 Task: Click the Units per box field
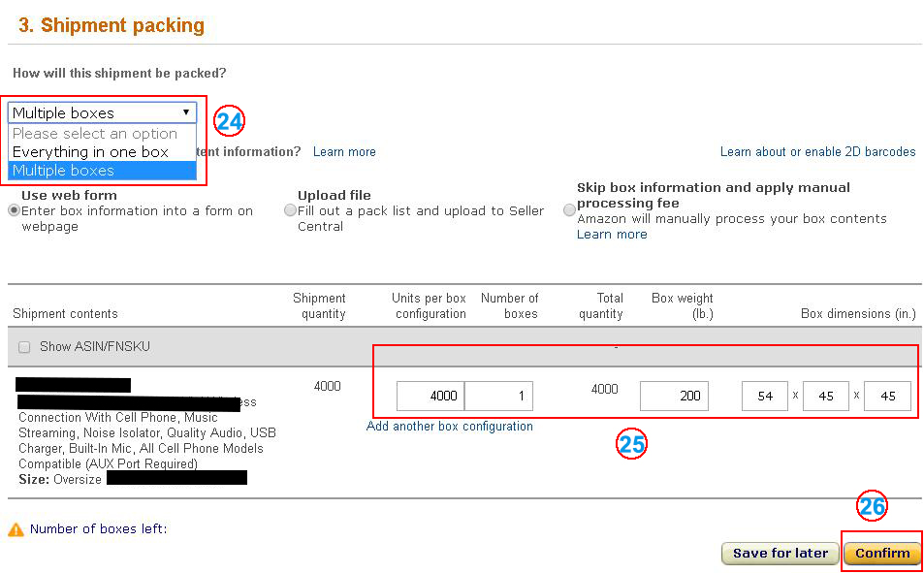[x=430, y=396]
